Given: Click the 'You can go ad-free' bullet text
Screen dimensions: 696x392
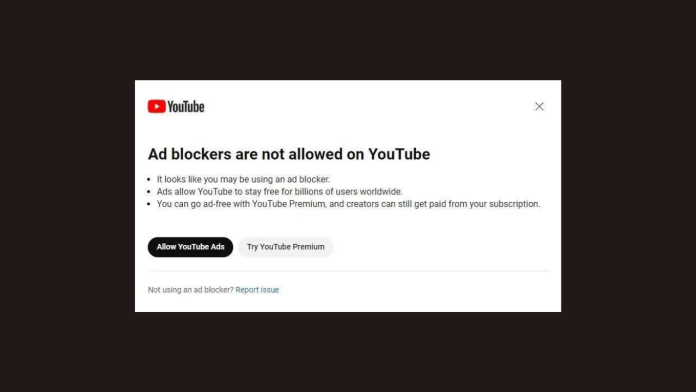Looking at the screenshot, I should [x=348, y=204].
